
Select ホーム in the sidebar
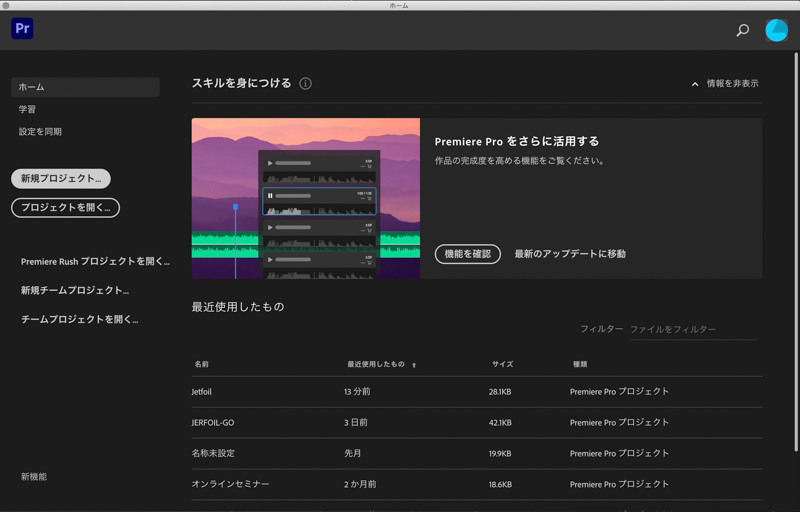[85, 87]
